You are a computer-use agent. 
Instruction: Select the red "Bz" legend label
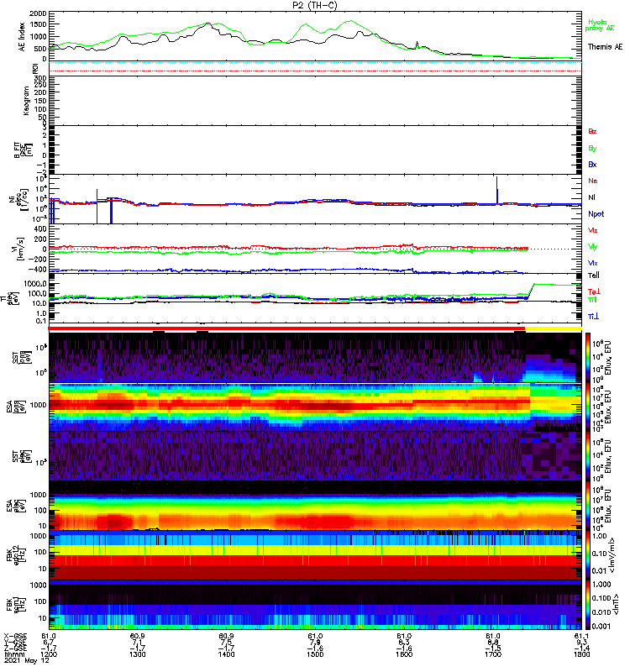point(592,131)
